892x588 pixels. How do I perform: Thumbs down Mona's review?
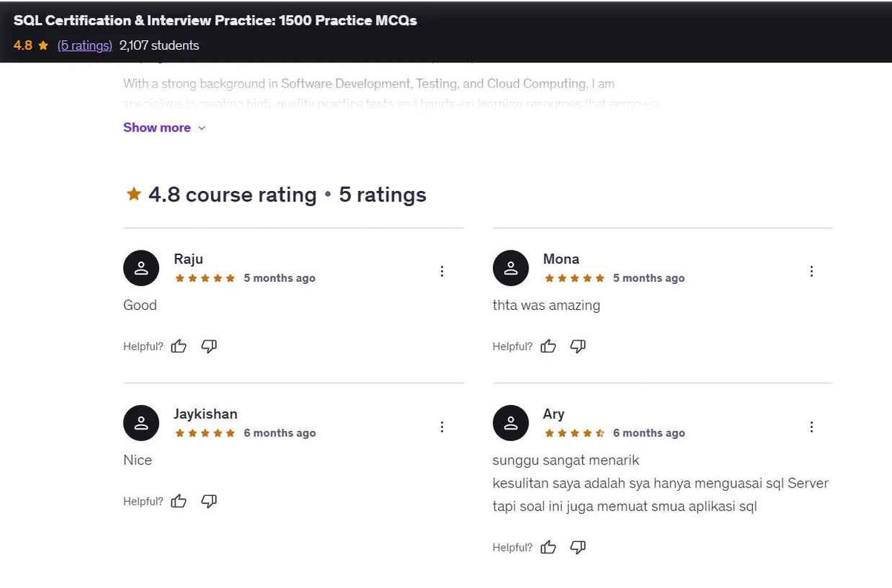[578, 346]
